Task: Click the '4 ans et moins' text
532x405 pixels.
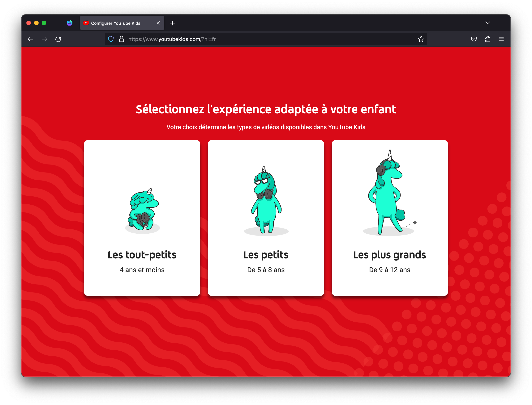Action: [x=142, y=270]
